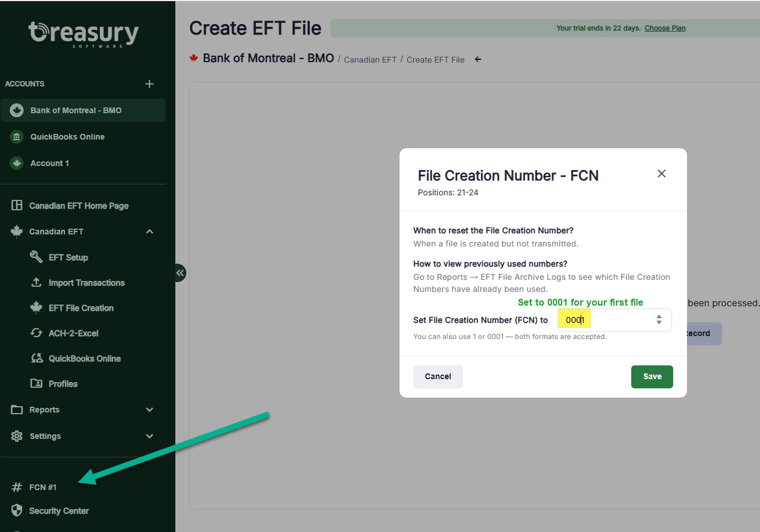Expand the Reports menu chevron

(149, 410)
